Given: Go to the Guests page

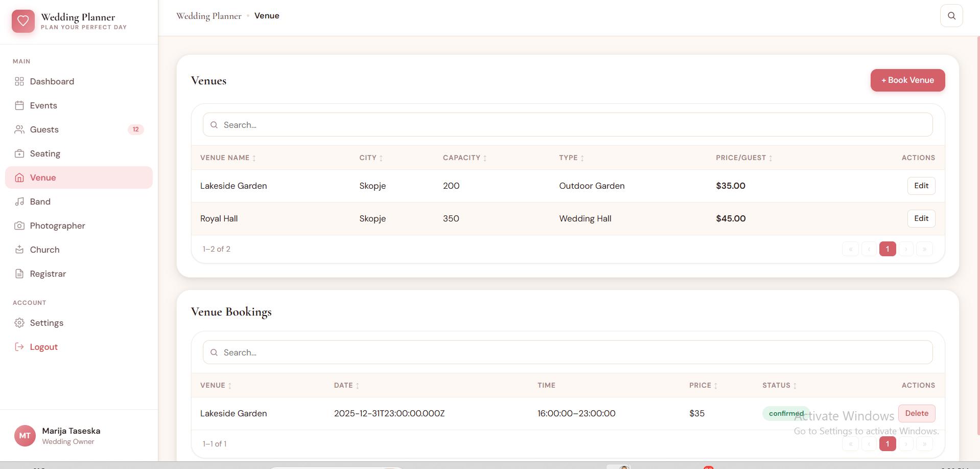Looking at the screenshot, I should click(44, 129).
